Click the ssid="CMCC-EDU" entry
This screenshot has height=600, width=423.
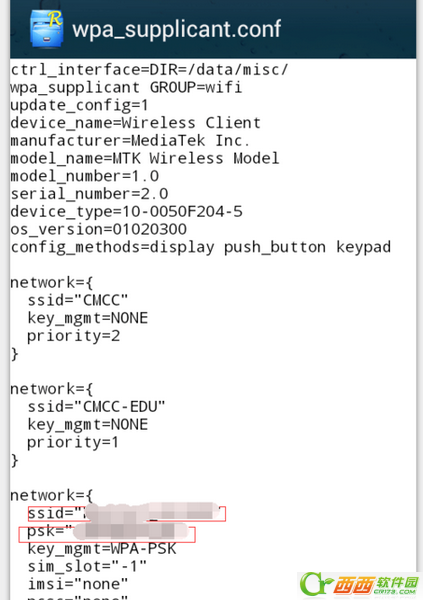click(x=96, y=407)
